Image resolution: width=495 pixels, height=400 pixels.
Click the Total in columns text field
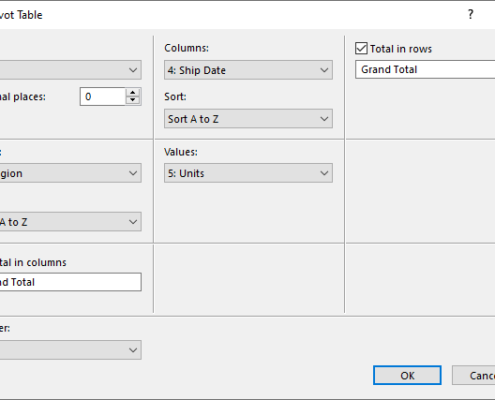click(x=71, y=282)
